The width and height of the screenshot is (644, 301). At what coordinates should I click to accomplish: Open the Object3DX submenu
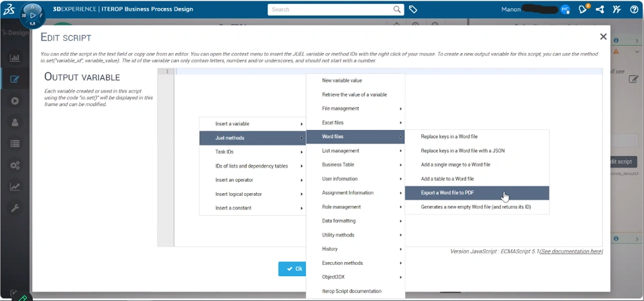tap(356, 277)
